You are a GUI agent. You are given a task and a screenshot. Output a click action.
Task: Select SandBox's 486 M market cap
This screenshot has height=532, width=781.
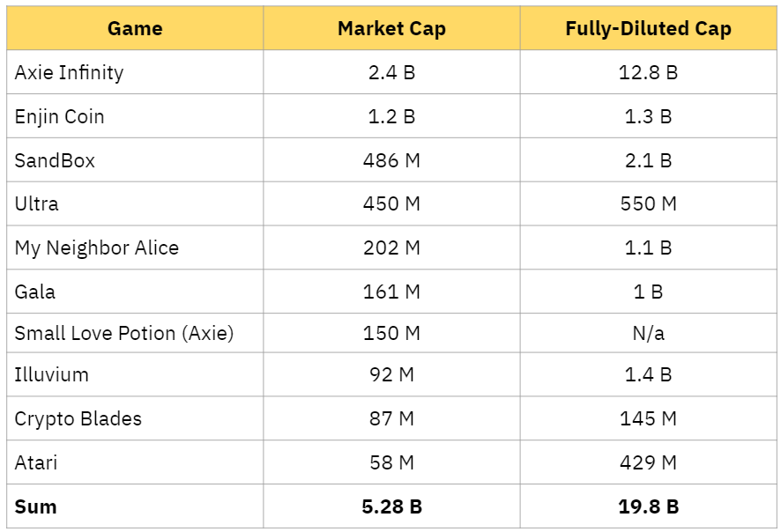point(391,161)
